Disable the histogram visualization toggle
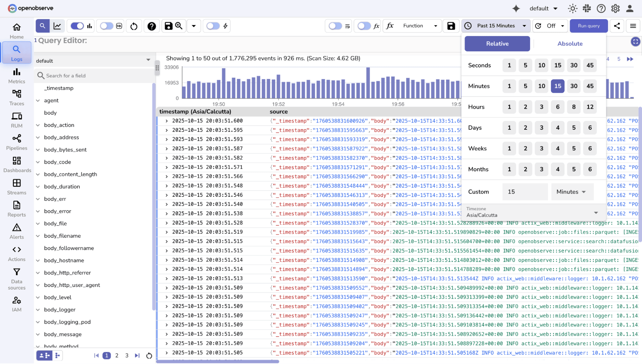Image resolution: width=642 pixels, height=364 pixels. [x=77, y=26]
